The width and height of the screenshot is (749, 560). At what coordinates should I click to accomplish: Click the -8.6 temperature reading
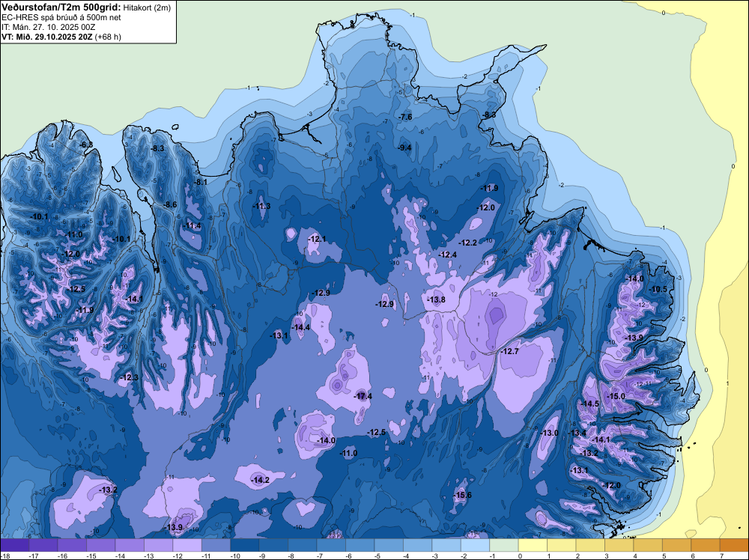coord(170,204)
